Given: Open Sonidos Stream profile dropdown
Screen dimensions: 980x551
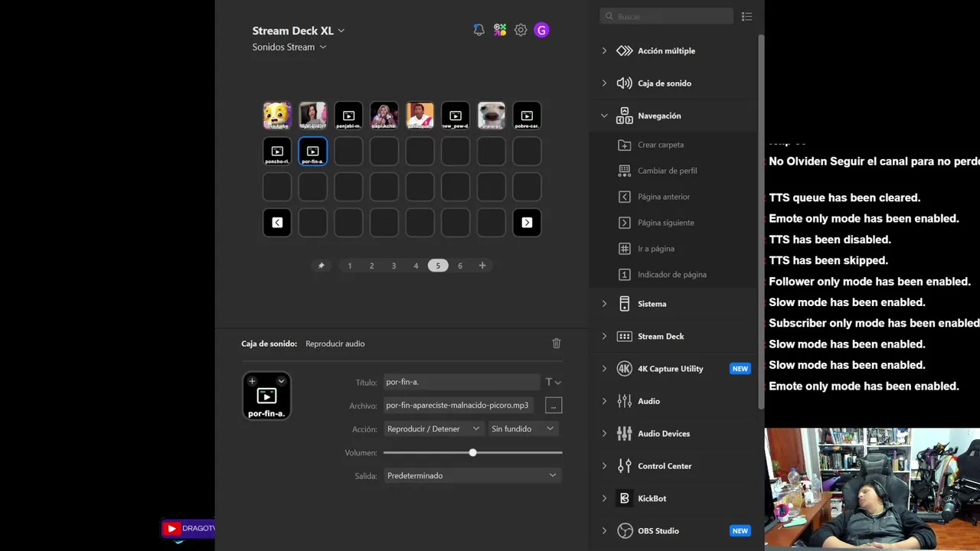Looking at the screenshot, I should pos(289,47).
